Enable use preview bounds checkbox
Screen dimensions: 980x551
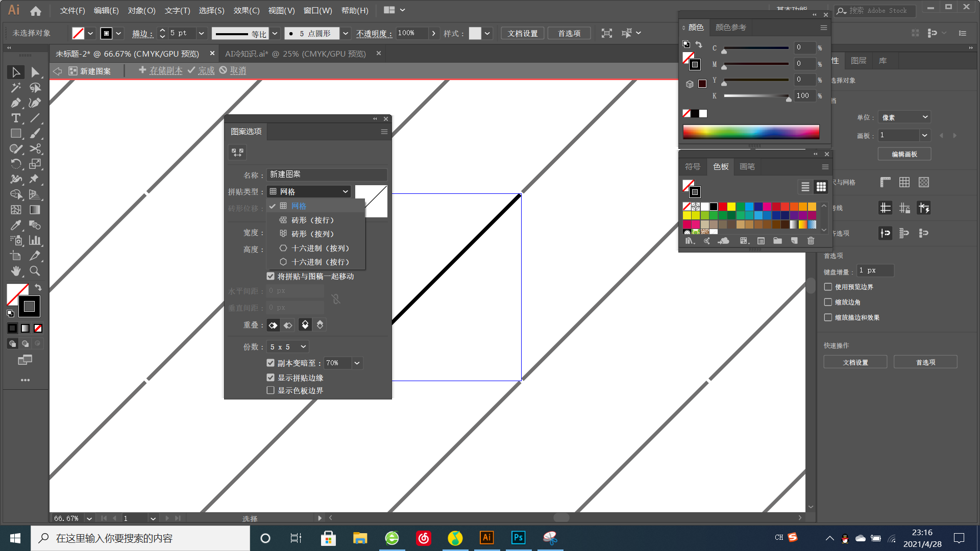[x=828, y=287]
